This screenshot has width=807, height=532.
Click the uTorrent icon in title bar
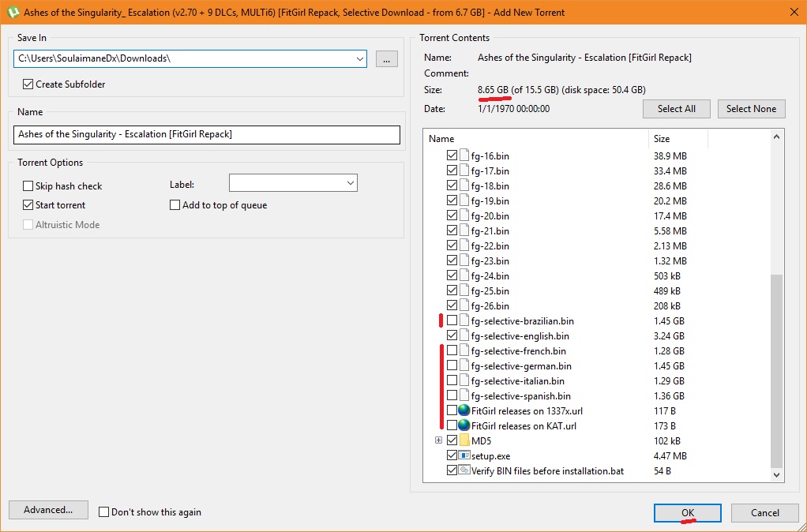point(12,12)
